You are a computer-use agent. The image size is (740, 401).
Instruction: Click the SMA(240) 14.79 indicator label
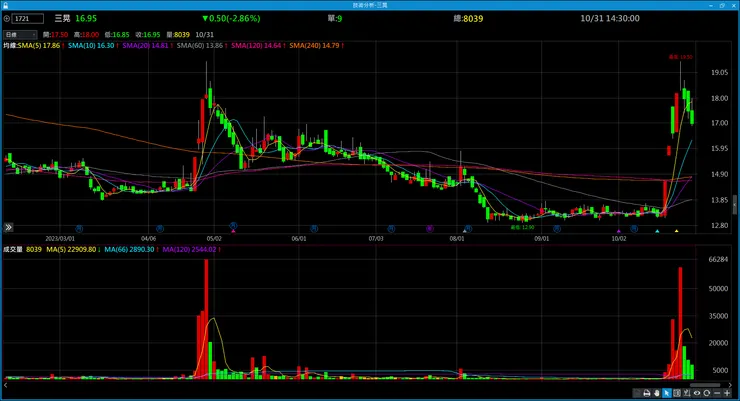coord(314,46)
